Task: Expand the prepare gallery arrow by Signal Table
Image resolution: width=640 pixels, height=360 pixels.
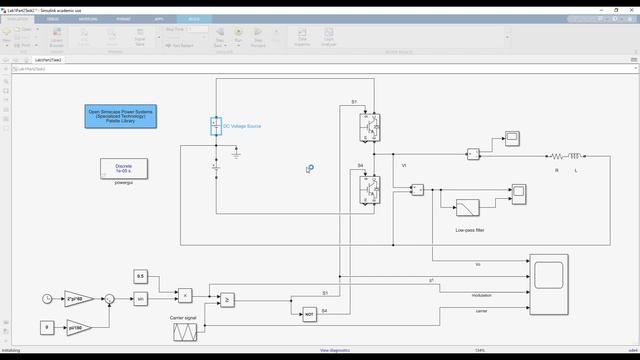Action: point(159,38)
